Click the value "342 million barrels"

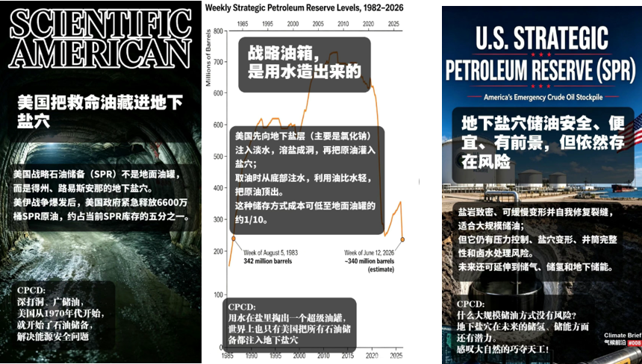[268, 260]
